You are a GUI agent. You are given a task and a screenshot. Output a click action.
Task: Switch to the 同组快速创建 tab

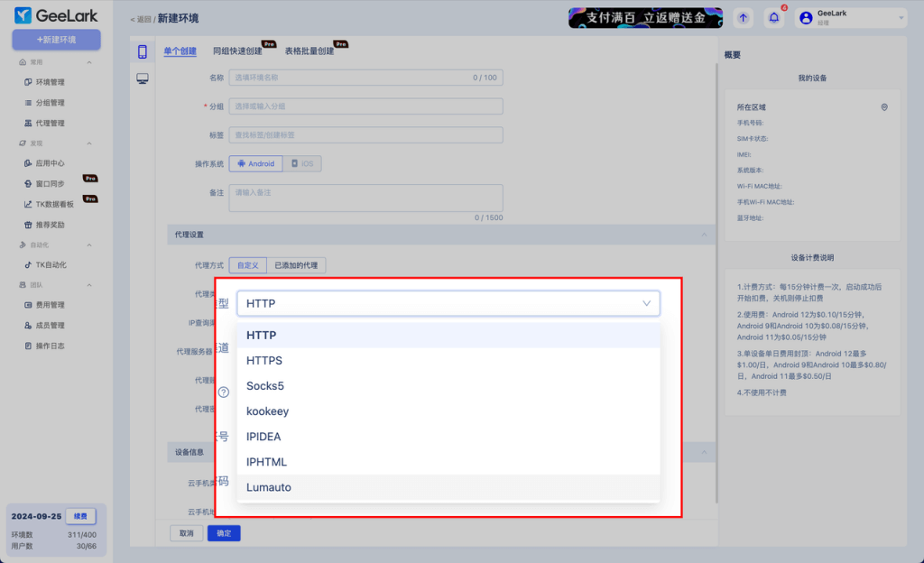(237, 51)
